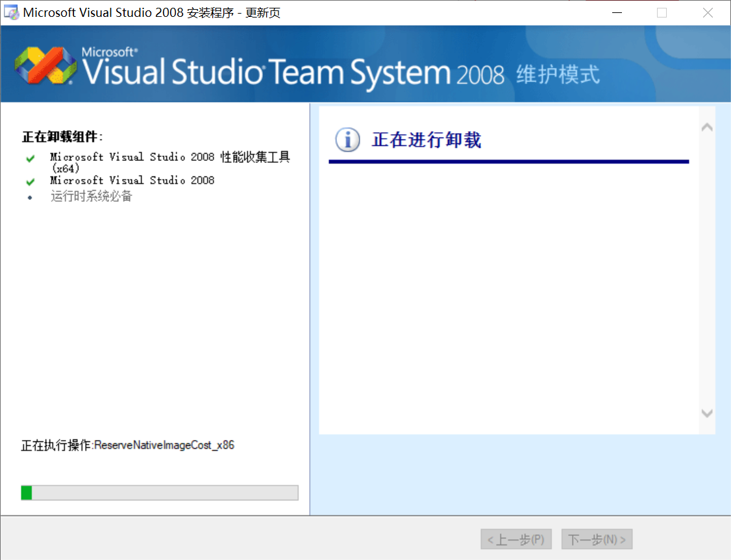Click the scroll-down chevron on the right panel
This screenshot has width=731, height=560.
tap(707, 413)
